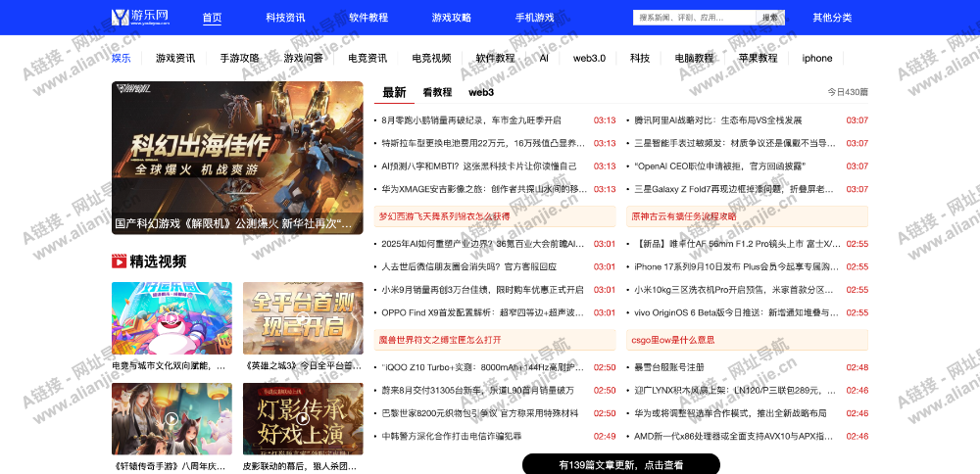Open 《英雄之城3》今日全平台首 caption
Image resolution: width=980 pixels, height=474 pixels.
point(303,366)
